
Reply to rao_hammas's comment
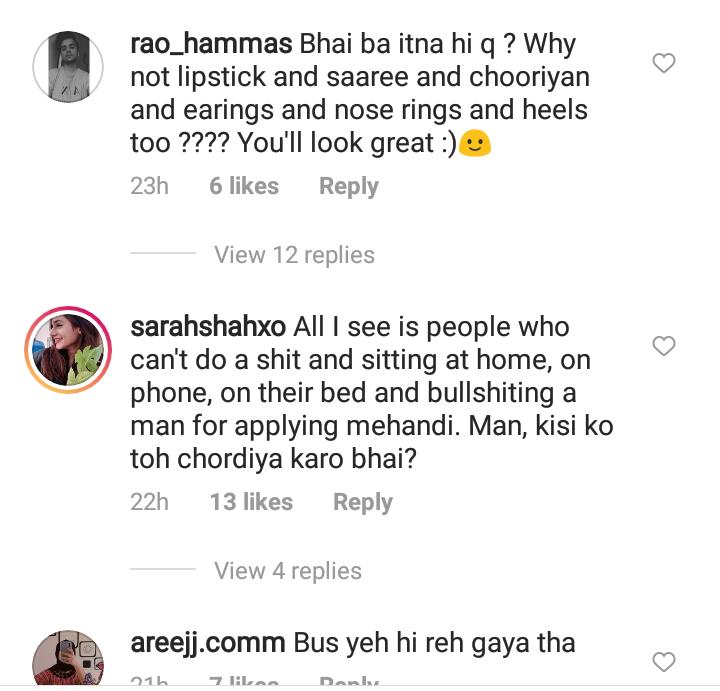[348, 186]
